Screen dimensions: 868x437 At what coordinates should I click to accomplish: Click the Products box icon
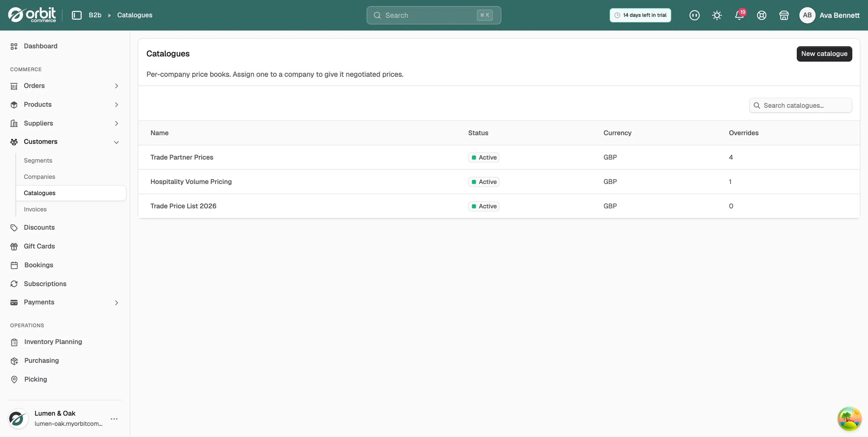[x=14, y=105]
